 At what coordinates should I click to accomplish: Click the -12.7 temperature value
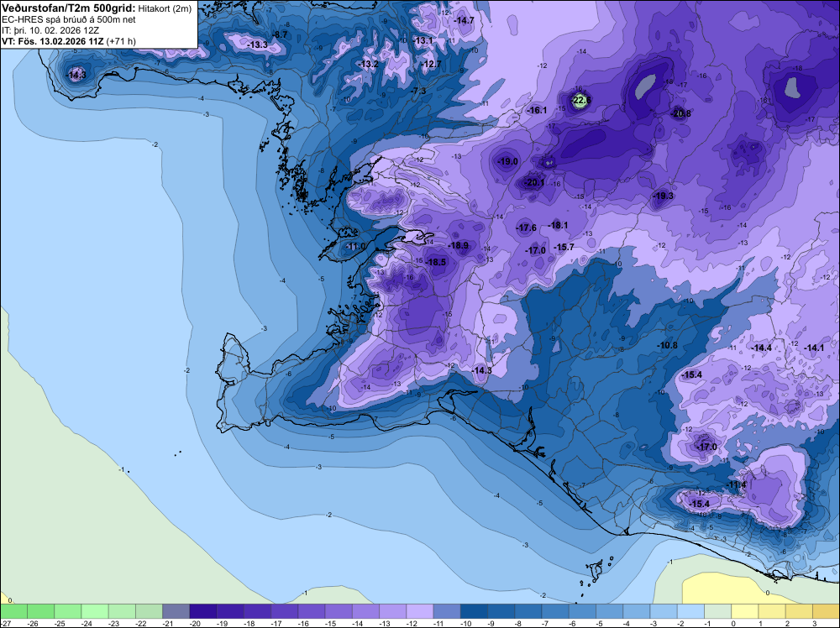(x=432, y=65)
